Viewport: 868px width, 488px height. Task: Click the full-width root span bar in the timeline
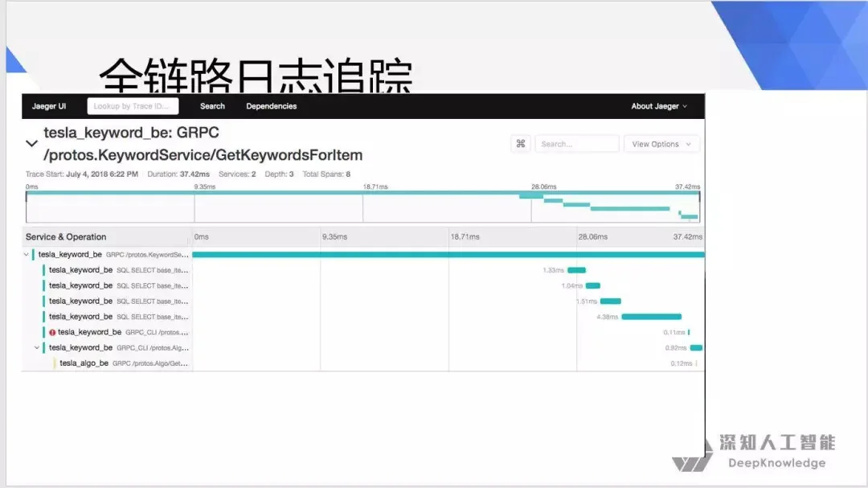coord(448,255)
